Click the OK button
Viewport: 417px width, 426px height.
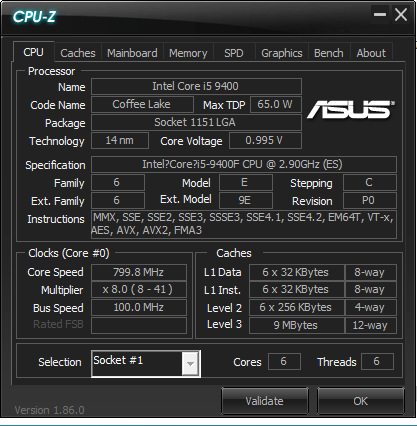coord(361,401)
